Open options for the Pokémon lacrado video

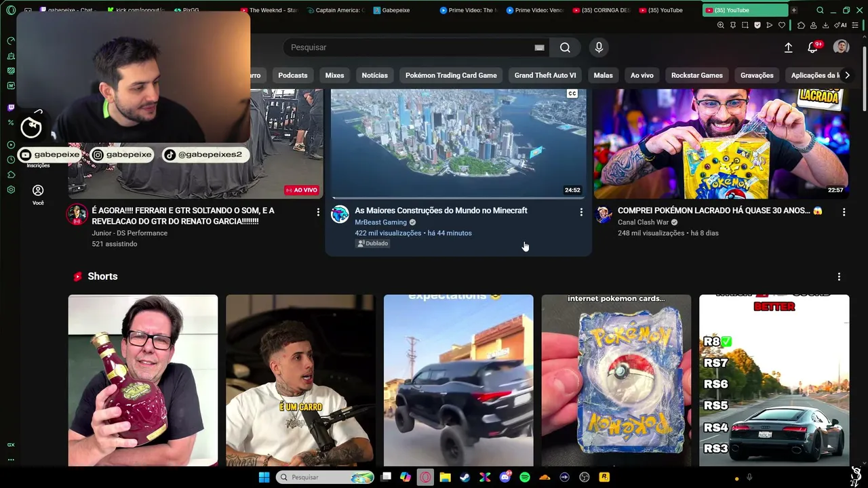click(844, 212)
